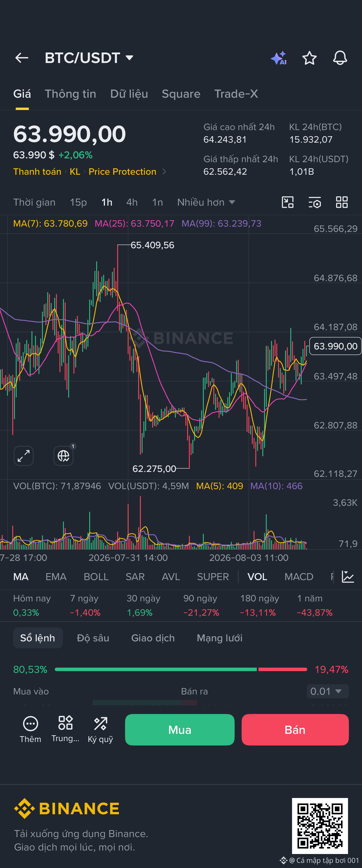Tap the back arrow icon
Image resolution: width=362 pixels, height=868 pixels.
pos(22,58)
